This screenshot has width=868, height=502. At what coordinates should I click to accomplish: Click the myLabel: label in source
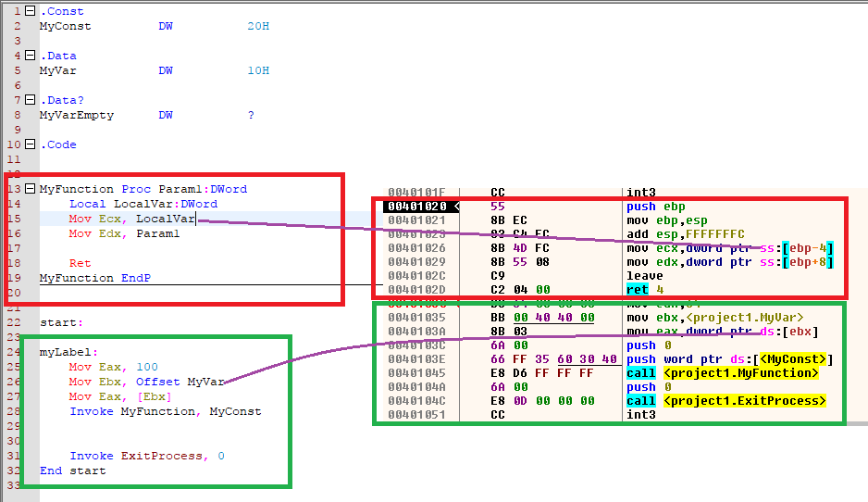[68, 352]
